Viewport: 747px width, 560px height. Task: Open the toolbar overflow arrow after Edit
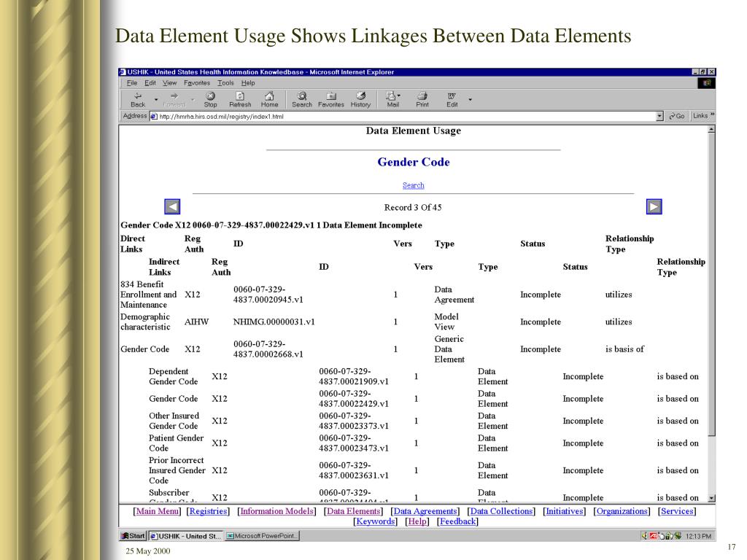470,99
